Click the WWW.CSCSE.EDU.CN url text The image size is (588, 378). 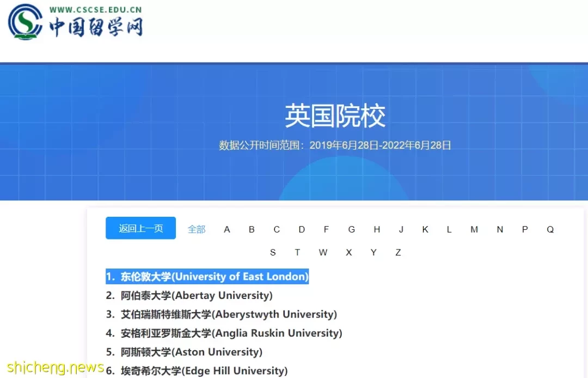(96, 10)
